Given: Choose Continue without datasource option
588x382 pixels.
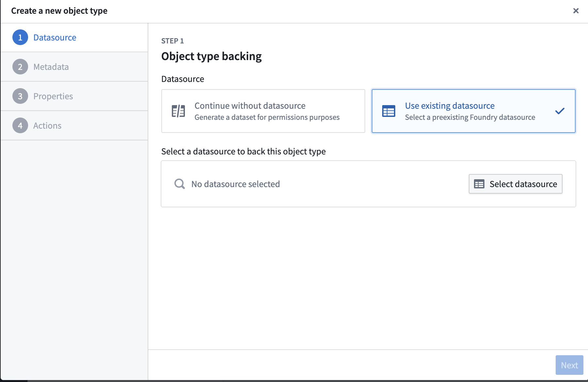Looking at the screenshot, I should click(263, 111).
